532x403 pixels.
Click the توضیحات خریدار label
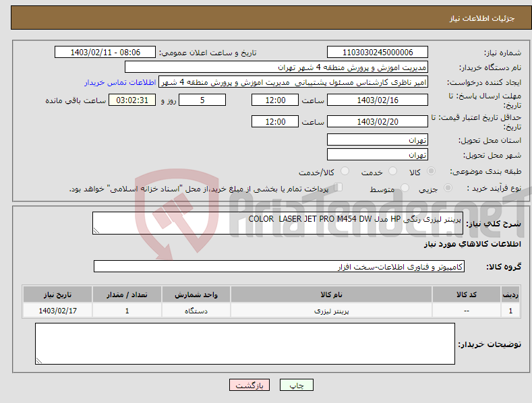click(490, 344)
